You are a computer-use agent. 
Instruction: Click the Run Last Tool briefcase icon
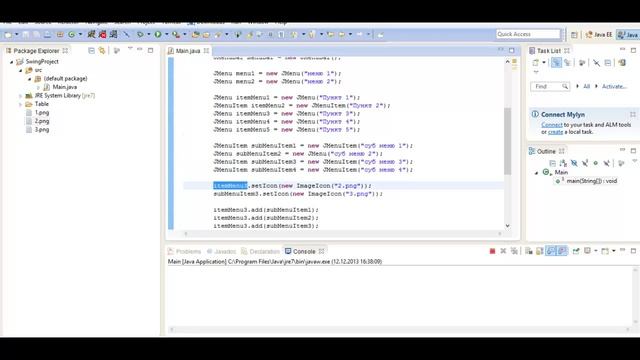pyautogui.click(x=176, y=35)
